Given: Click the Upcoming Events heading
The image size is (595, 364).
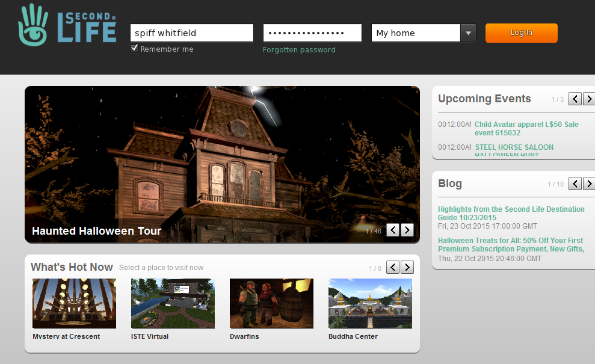Looking at the screenshot, I should [x=484, y=99].
